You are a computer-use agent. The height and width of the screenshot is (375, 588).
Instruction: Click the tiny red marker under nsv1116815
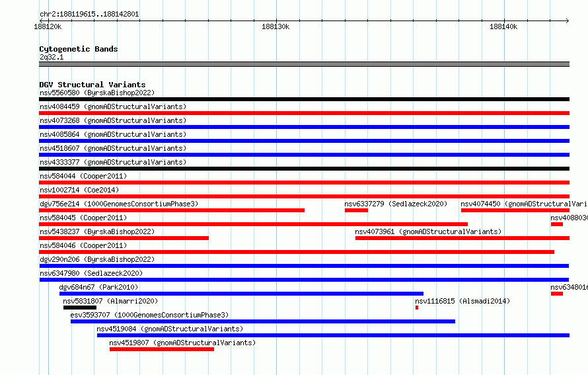pyautogui.click(x=417, y=308)
